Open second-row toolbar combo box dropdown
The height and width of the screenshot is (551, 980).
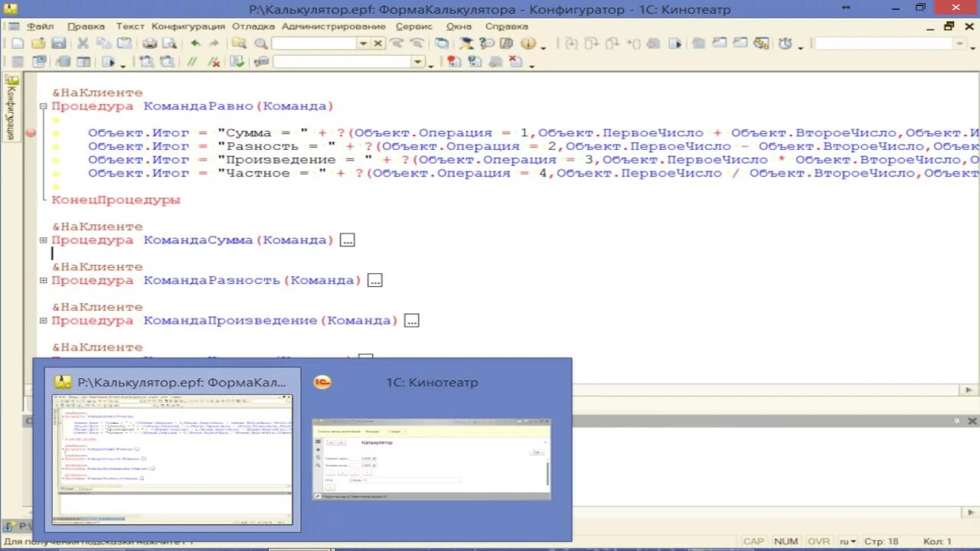pyautogui.click(x=417, y=62)
